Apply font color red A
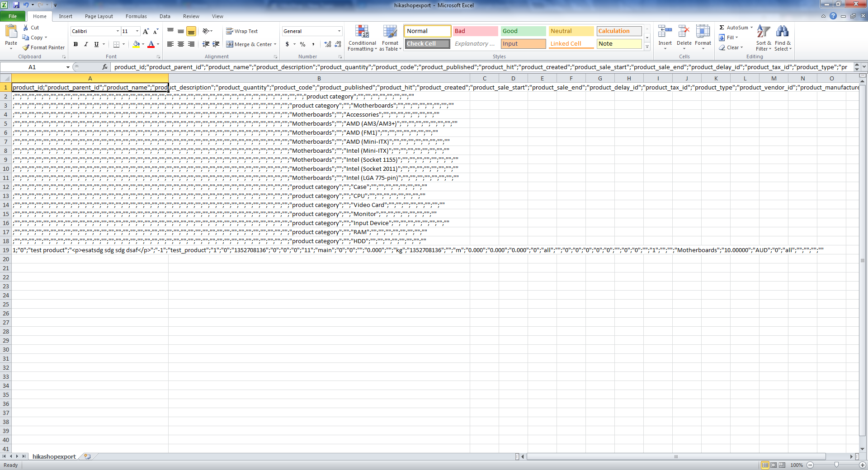The height and width of the screenshot is (470, 868). click(151, 44)
